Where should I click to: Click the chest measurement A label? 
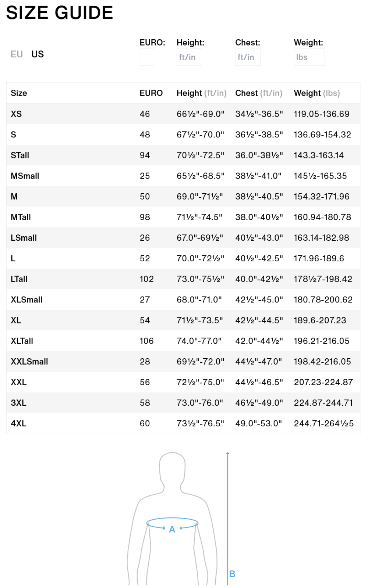point(172,530)
